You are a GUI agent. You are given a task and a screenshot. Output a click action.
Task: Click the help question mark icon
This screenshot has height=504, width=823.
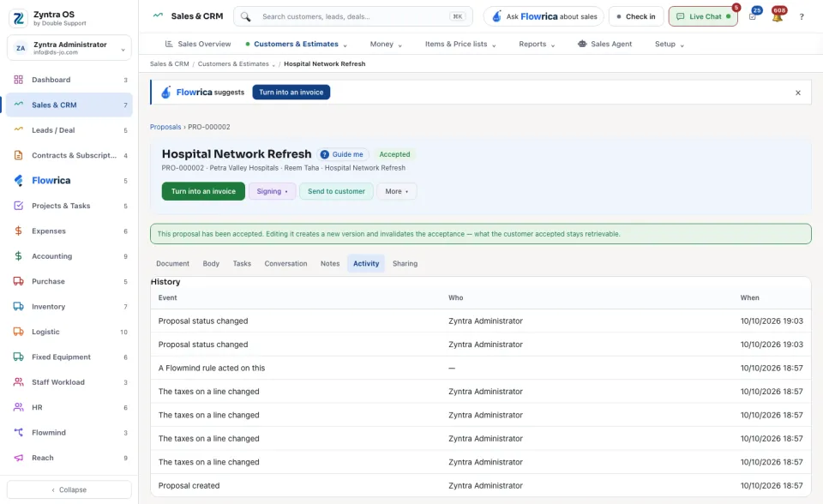point(802,17)
